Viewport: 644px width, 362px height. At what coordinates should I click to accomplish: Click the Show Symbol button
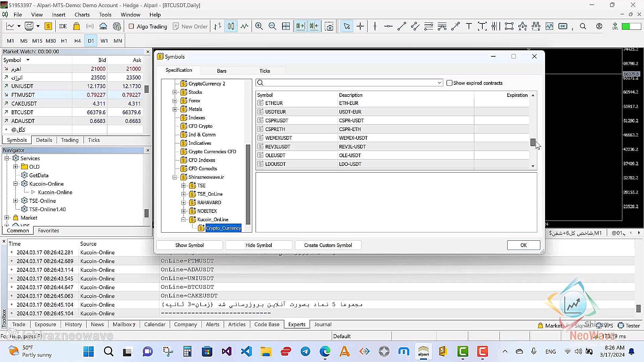[190, 245]
